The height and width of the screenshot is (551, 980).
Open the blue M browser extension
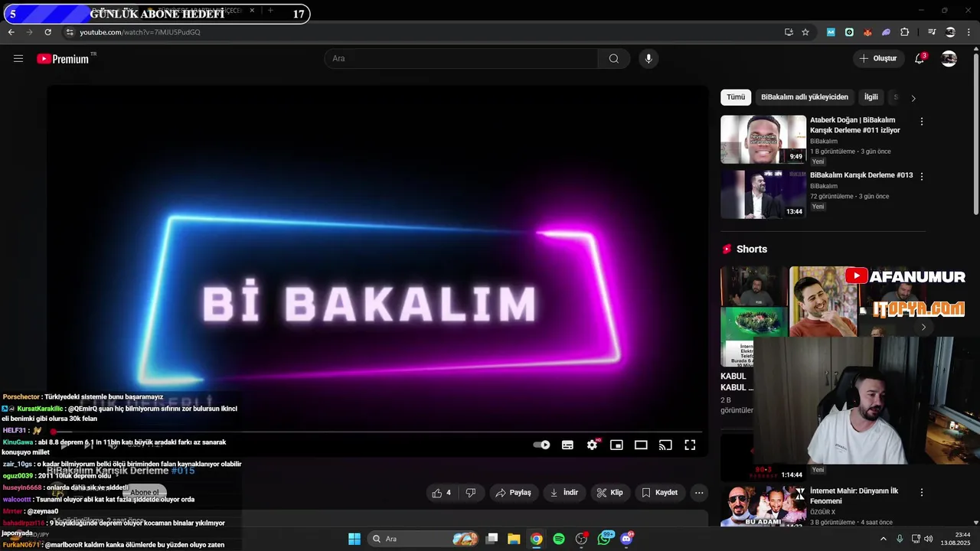point(831,32)
